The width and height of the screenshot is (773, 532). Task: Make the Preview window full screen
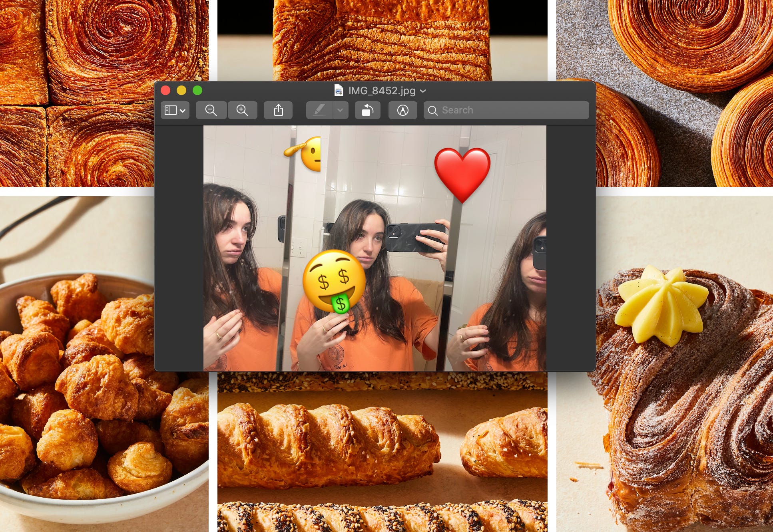coord(197,90)
